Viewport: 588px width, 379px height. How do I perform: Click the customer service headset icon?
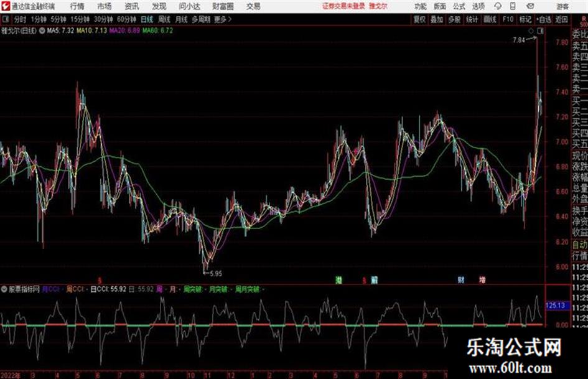[x=498, y=6]
